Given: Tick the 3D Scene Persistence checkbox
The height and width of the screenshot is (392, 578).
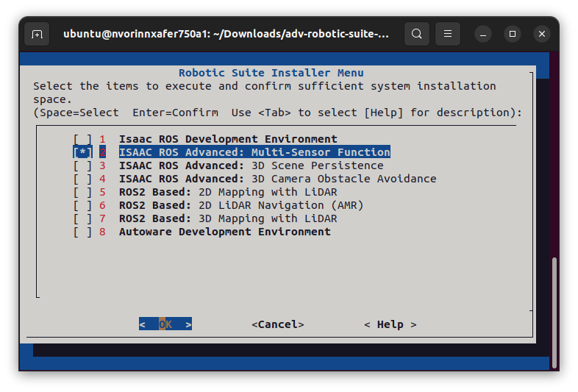Looking at the screenshot, I should [82, 165].
